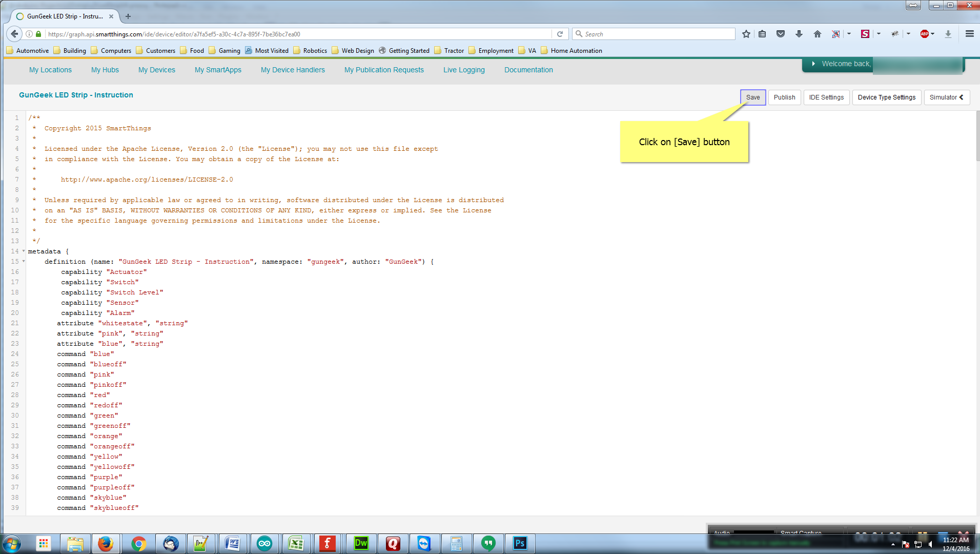Viewport: 980px width, 554px height.
Task: Open dropdown beside the bug icon
Action: click(x=908, y=34)
